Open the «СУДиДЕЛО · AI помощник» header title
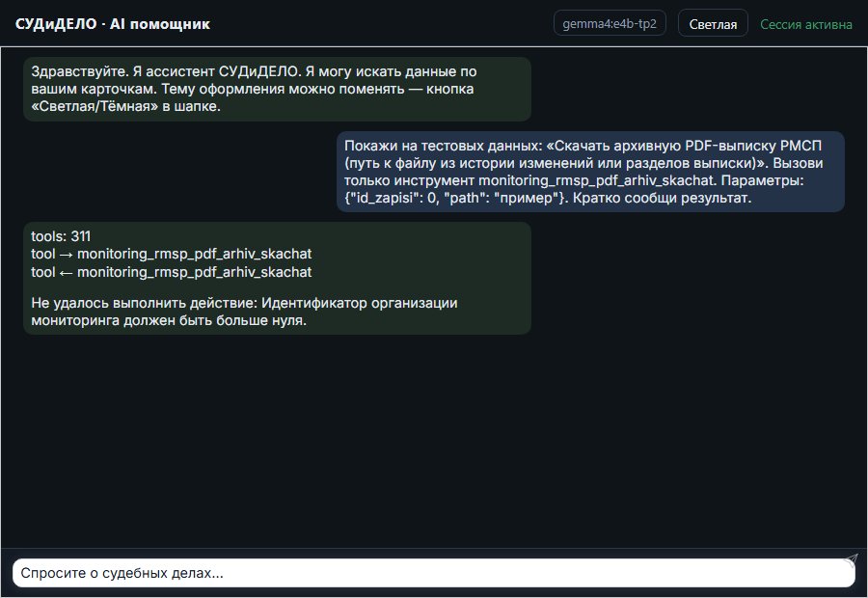This screenshot has width=868, height=598. [x=113, y=24]
